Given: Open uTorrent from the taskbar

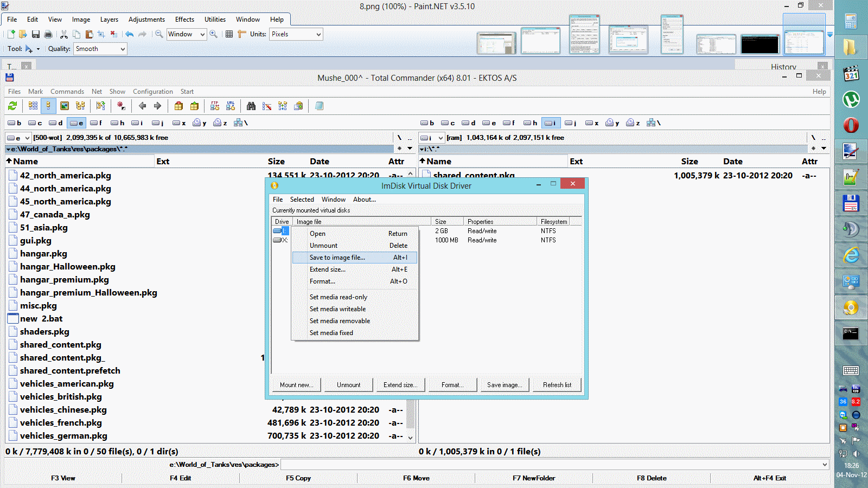Looking at the screenshot, I should pyautogui.click(x=851, y=100).
